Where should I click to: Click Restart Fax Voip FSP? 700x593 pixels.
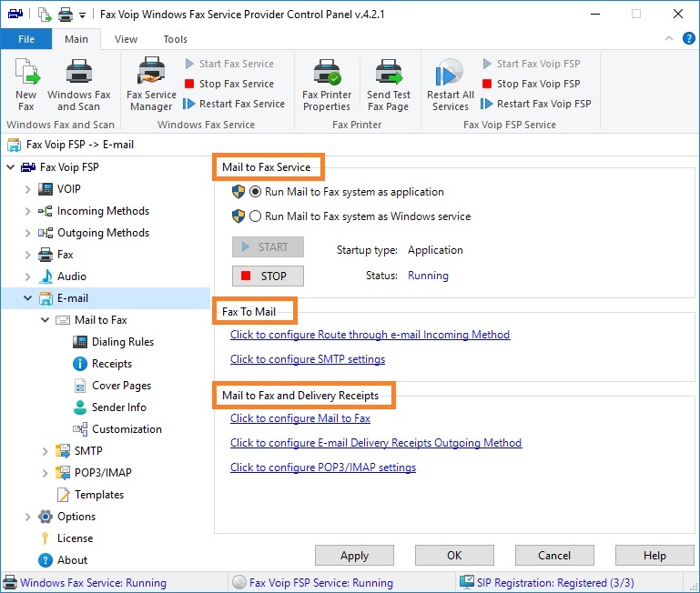536,104
